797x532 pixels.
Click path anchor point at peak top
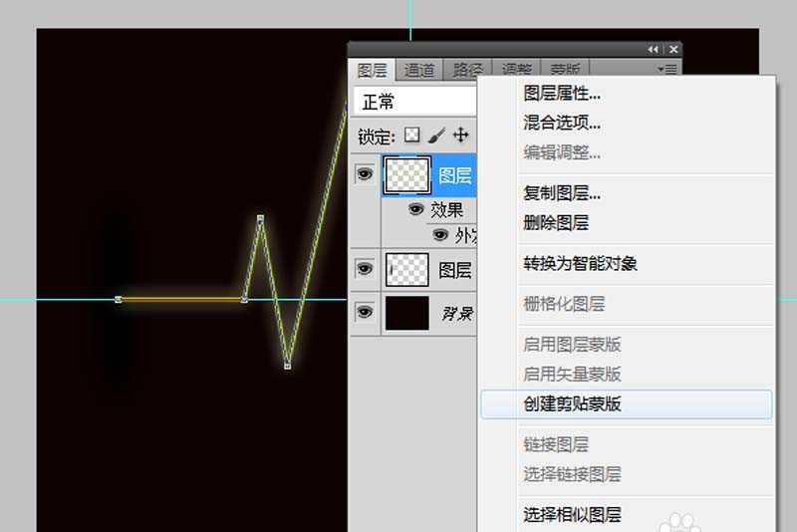[260, 218]
